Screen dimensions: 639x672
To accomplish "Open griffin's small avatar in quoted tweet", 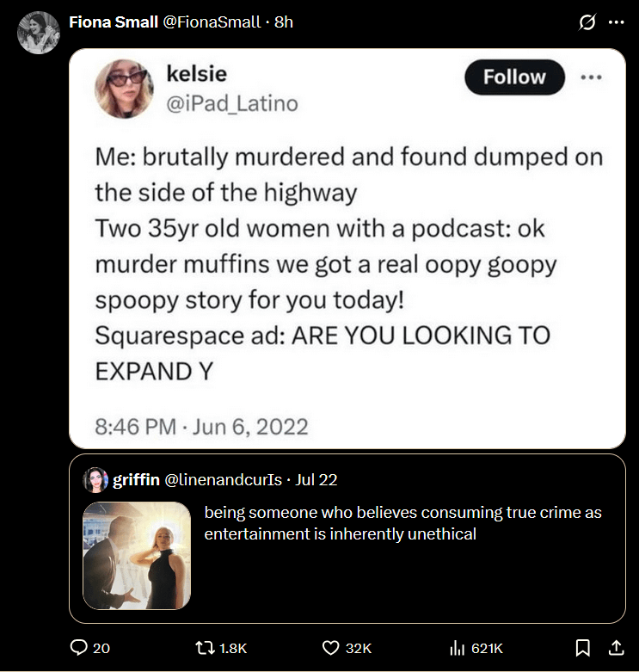I will (95, 479).
